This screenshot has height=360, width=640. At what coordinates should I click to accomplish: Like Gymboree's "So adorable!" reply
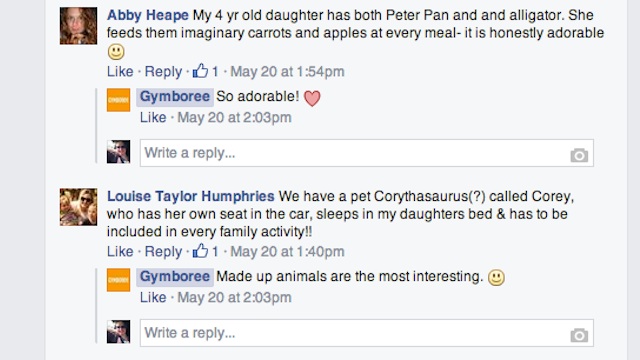[153, 118]
